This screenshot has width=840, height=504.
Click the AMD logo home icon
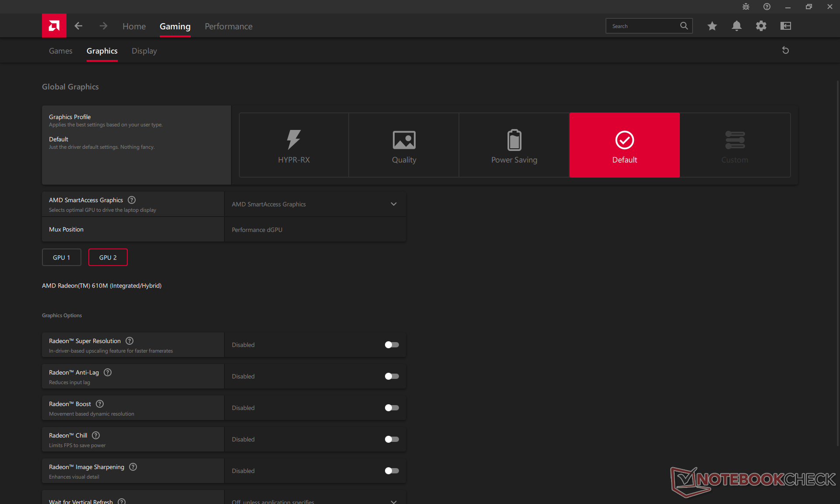click(x=54, y=26)
